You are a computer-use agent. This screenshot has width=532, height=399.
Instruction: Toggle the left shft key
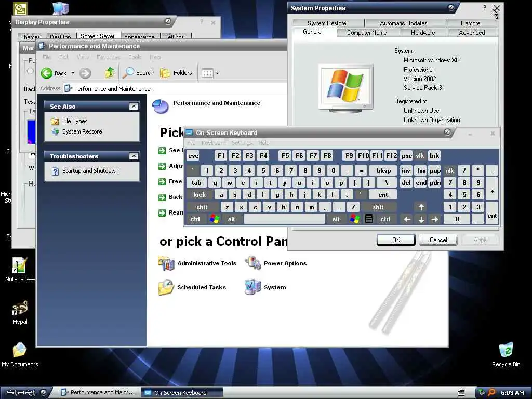click(202, 207)
